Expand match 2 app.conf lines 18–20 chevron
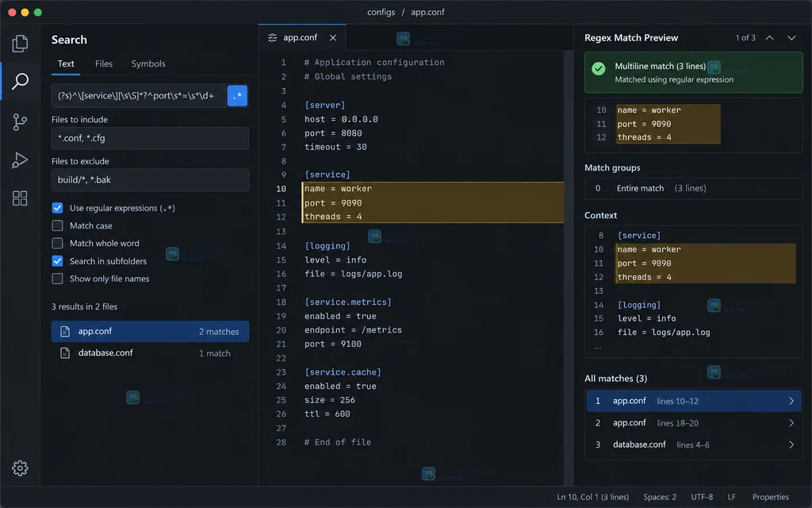This screenshot has width=812, height=508. 791,423
